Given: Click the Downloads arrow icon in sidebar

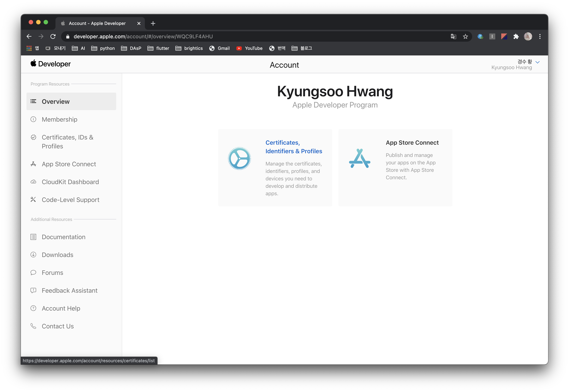Looking at the screenshot, I should pos(34,255).
